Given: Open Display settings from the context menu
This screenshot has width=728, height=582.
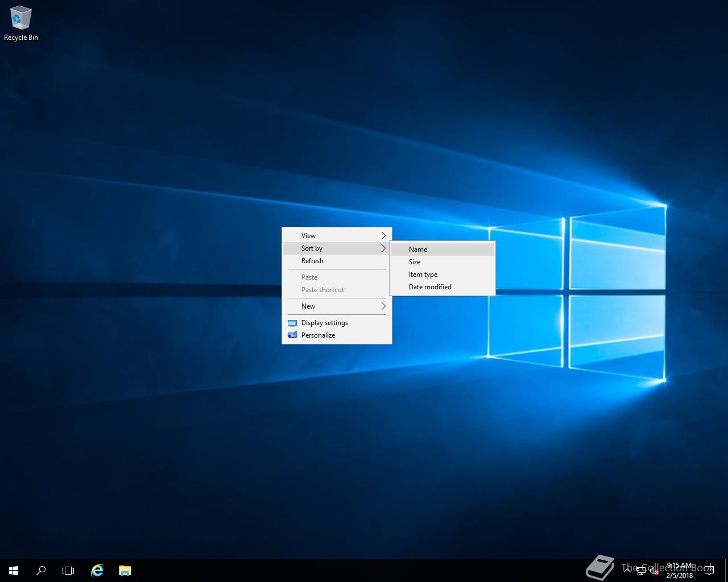Looking at the screenshot, I should tap(337, 322).
